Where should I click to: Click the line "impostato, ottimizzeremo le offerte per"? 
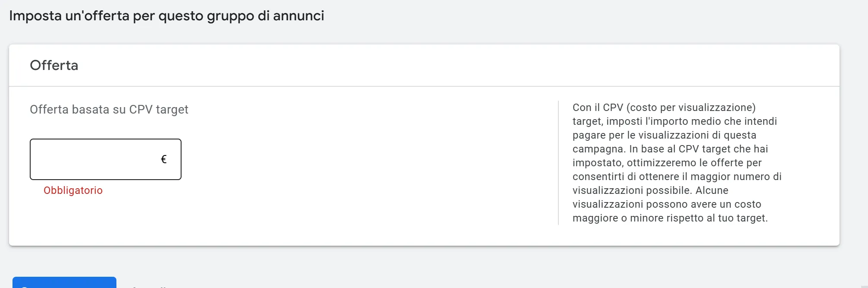(667, 163)
